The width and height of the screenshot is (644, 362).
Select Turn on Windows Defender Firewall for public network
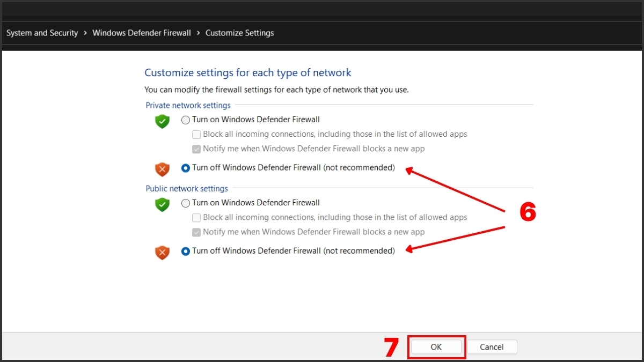[186, 203]
